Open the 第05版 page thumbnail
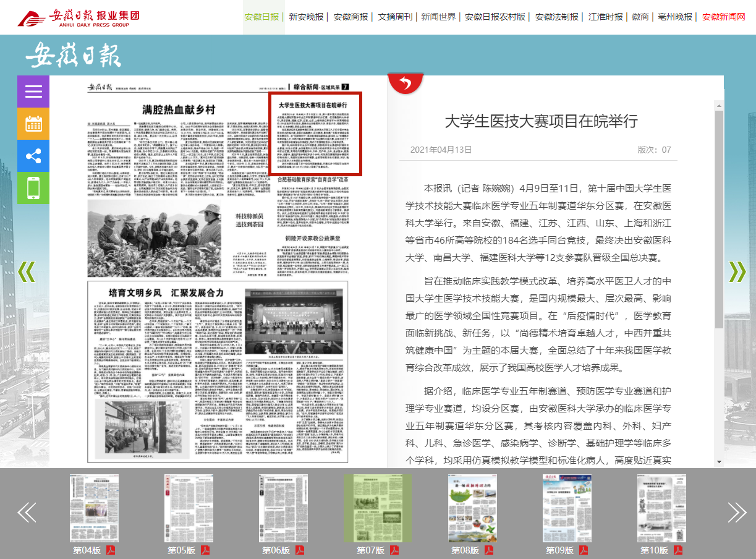756x559 pixels. pos(189,508)
